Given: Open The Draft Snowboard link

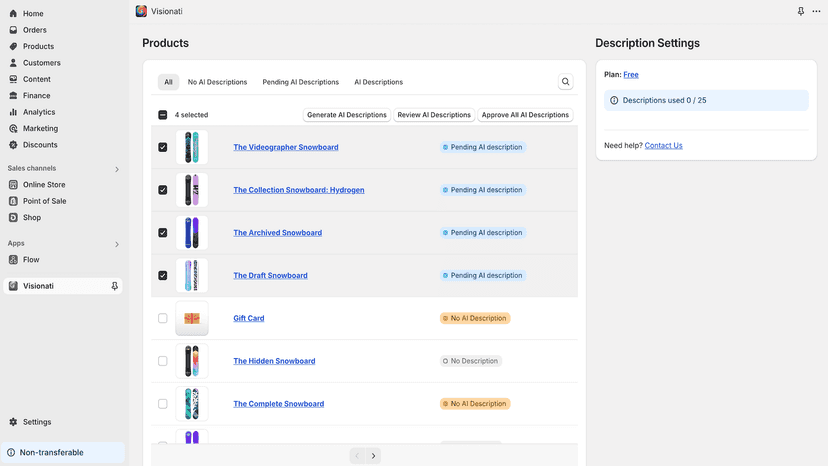Looking at the screenshot, I should (x=270, y=276).
